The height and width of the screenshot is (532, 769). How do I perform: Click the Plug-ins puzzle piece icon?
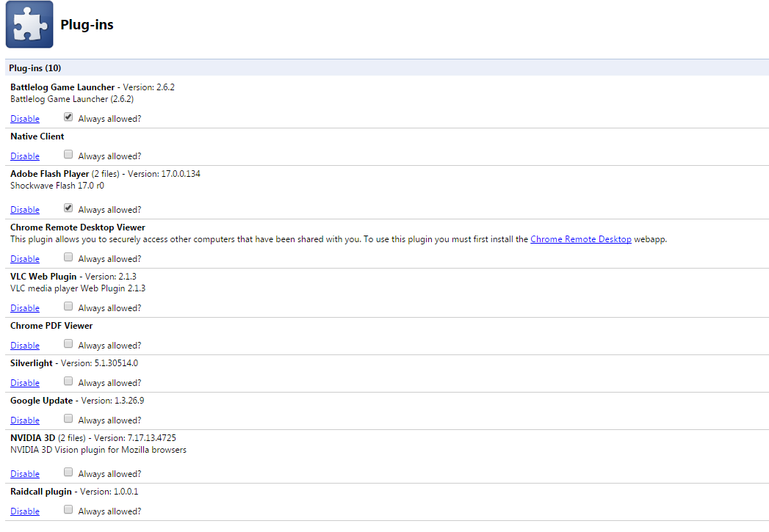click(29, 24)
